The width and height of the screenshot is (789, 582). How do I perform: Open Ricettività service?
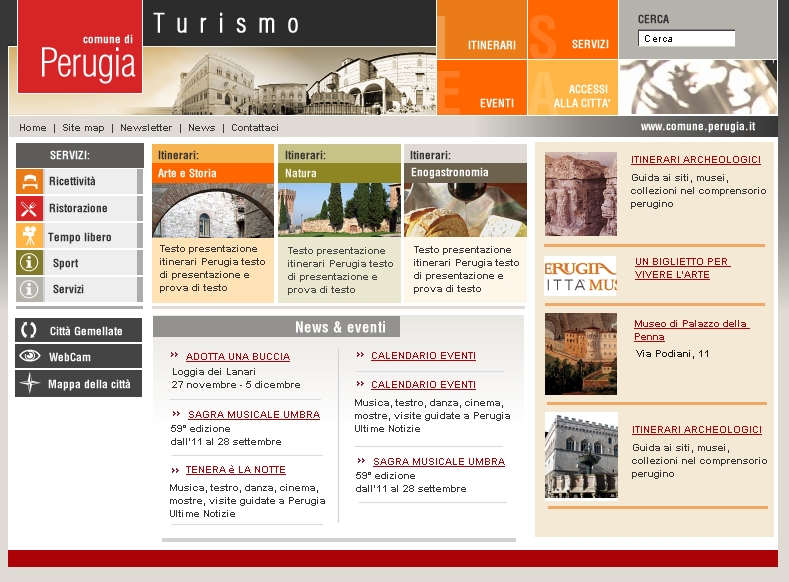click(80, 182)
